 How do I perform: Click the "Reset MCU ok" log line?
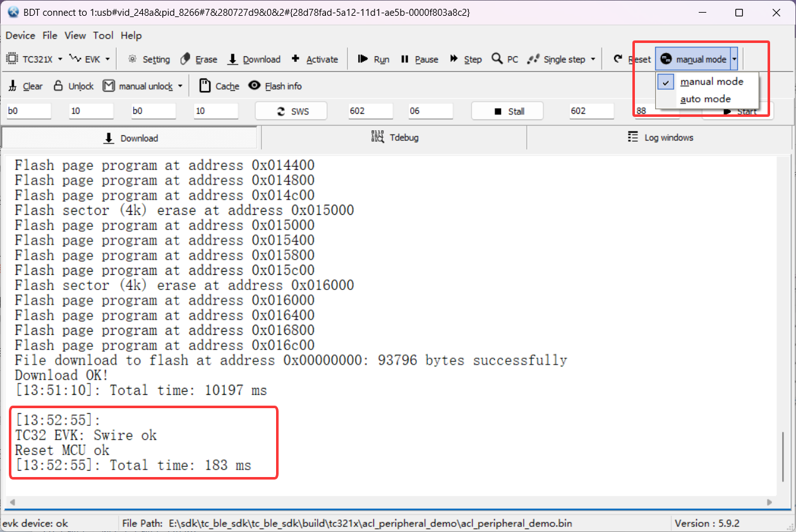click(62, 450)
